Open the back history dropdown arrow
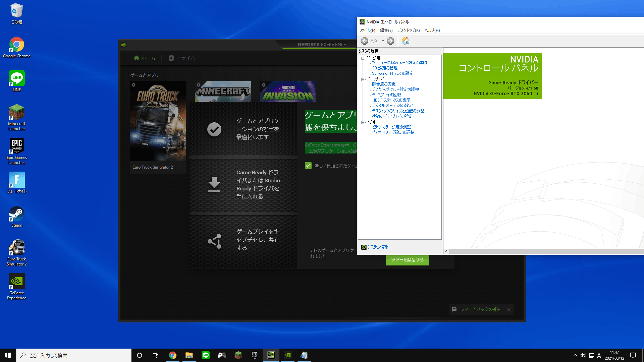 click(383, 41)
